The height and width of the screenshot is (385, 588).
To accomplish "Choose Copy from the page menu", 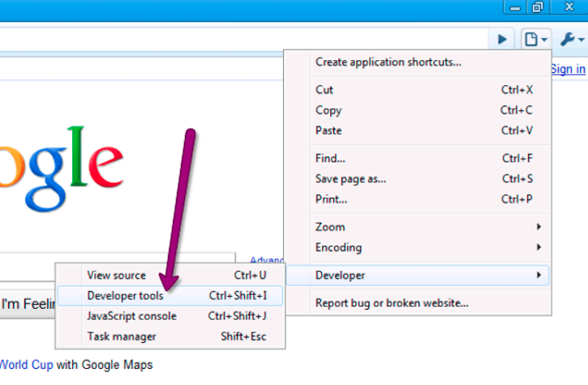I will [x=328, y=110].
